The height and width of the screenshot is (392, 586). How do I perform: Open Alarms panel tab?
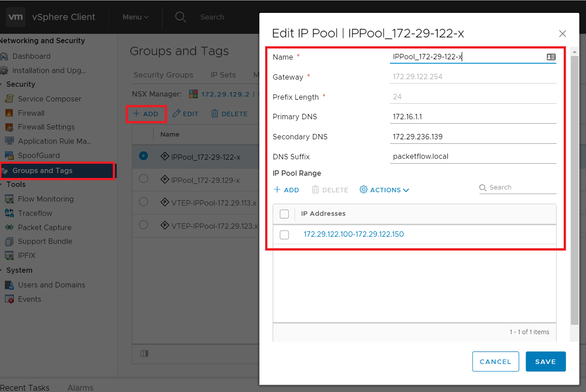[80, 388]
